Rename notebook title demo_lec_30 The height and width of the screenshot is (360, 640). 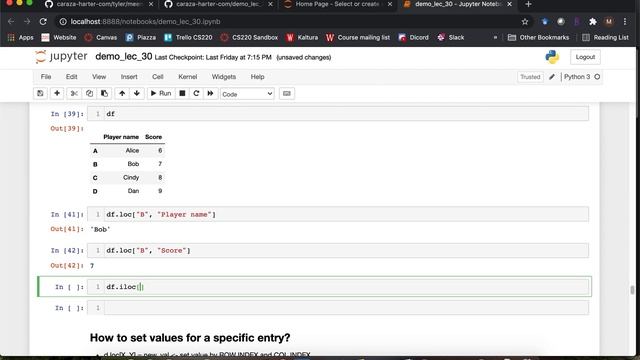click(x=124, y=57)
